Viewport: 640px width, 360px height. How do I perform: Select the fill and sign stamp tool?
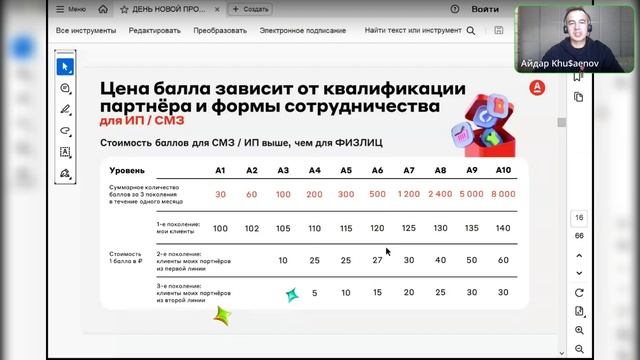[65, 173]
